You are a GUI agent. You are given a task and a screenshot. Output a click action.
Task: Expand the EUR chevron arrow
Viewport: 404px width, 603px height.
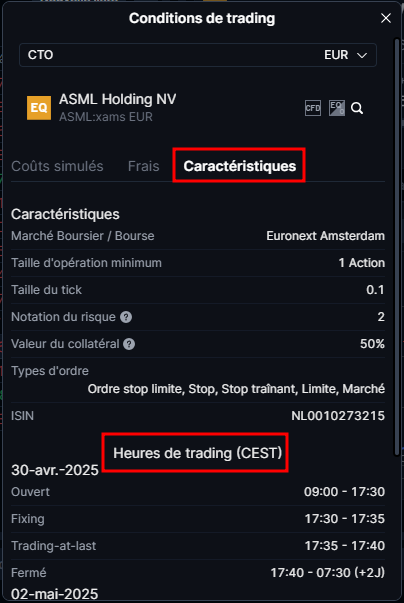362,55
